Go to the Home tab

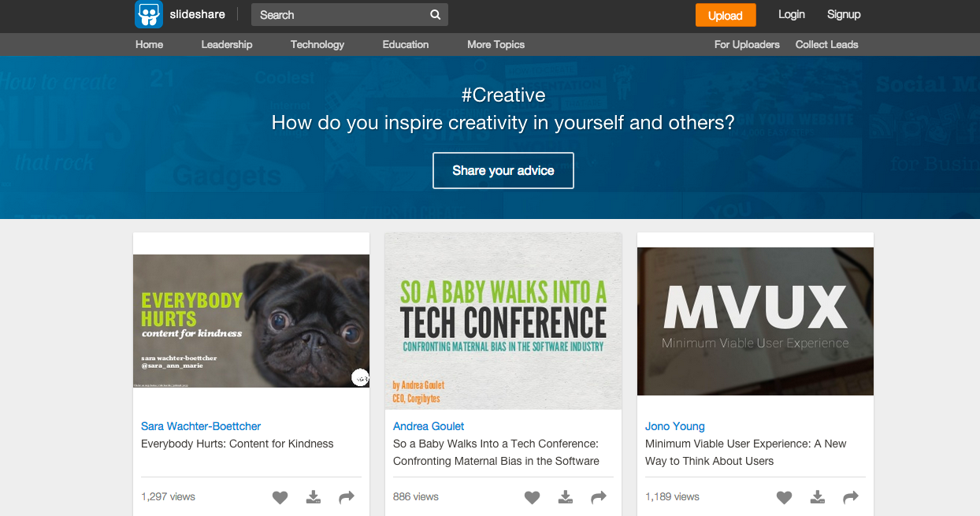click(x=149, y=44)
